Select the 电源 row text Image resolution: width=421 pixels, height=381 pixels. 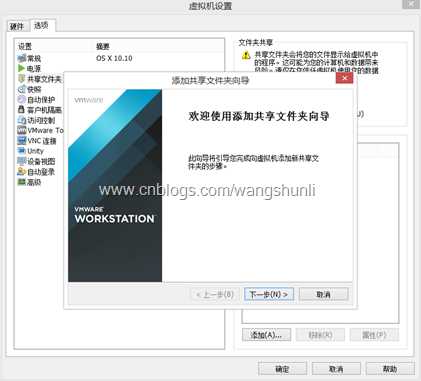(x=34, y=69)
